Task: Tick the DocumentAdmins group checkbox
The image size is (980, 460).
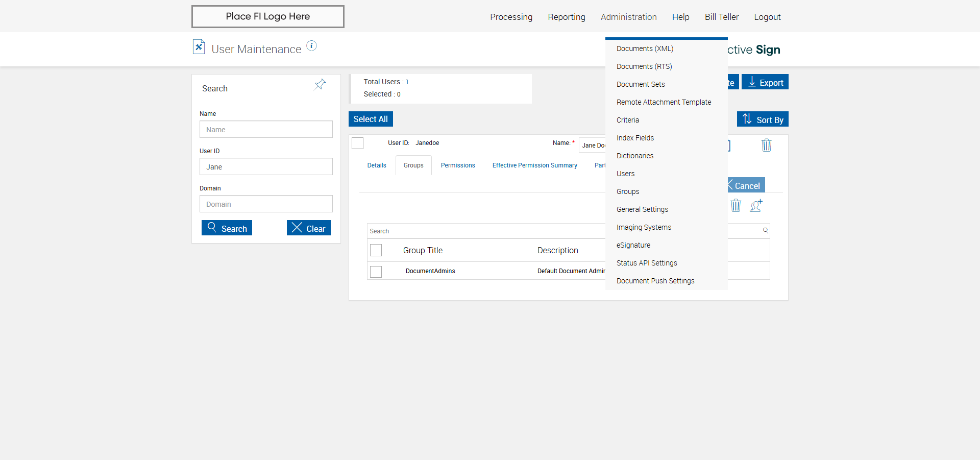Action: click(376, 272)
